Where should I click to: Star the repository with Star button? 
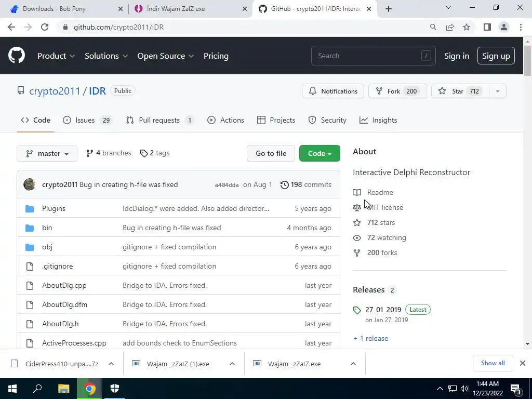(460, 91)
